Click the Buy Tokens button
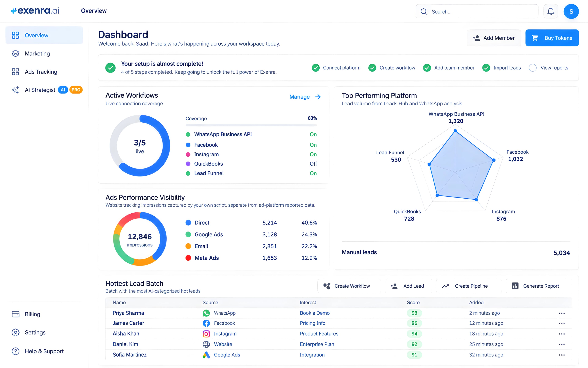The width and height of the screenshot is (588, 368). click(x=552, y=38)
